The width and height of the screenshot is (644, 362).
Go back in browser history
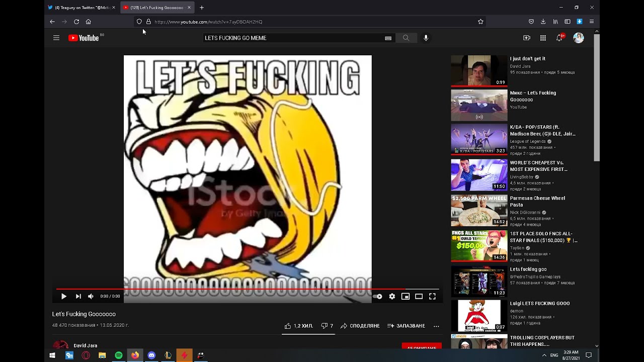[52, 22]
